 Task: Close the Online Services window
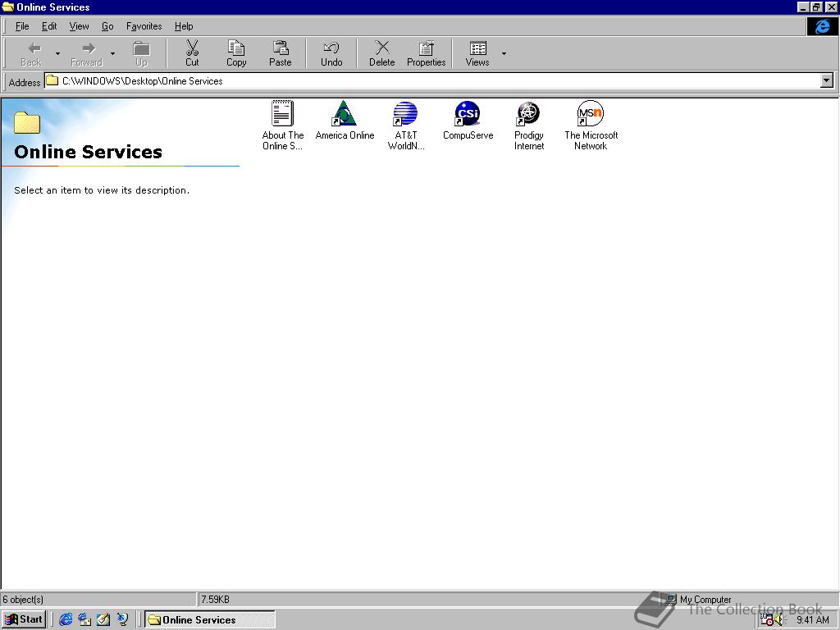(x=831, y=7)
